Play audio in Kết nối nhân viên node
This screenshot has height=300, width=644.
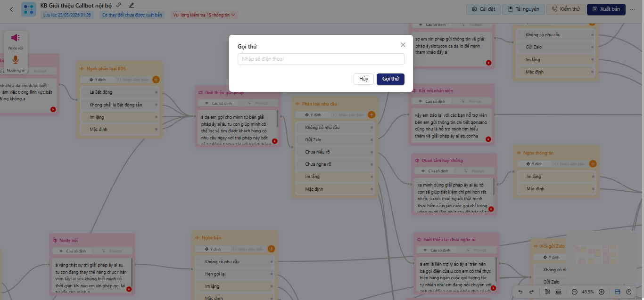click(x=488, y=139)
